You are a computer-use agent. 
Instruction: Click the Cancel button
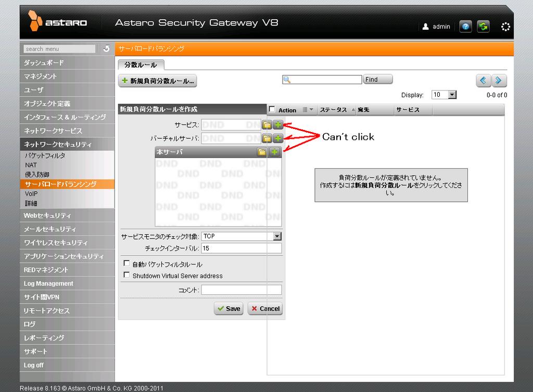coord(265,308)
